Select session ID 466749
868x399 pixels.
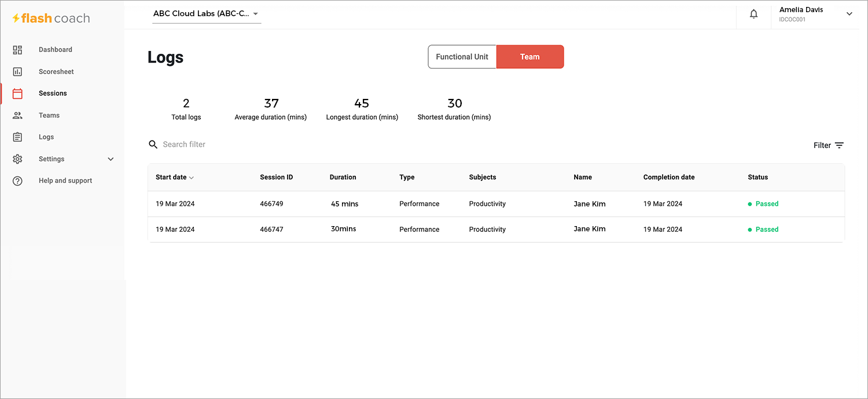(271, 204)
